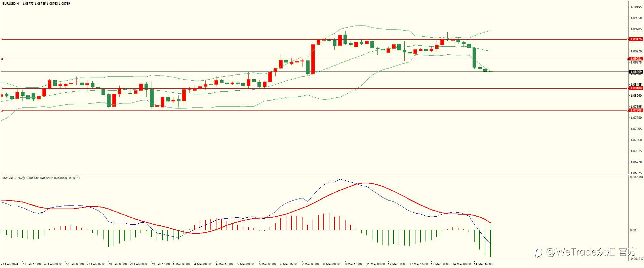Click the black 1.08769 current price tag
Screen dimensions: 644x268
coord(636,72)
